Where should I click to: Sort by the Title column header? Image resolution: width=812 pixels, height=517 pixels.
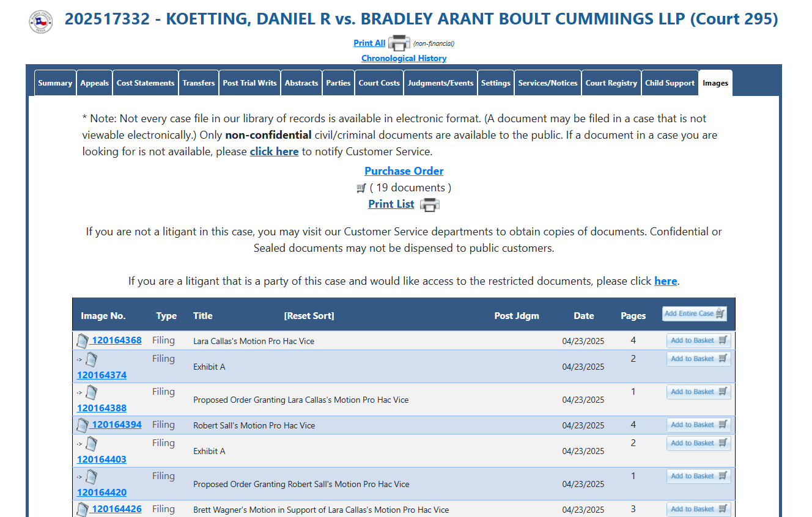(203, 316)
